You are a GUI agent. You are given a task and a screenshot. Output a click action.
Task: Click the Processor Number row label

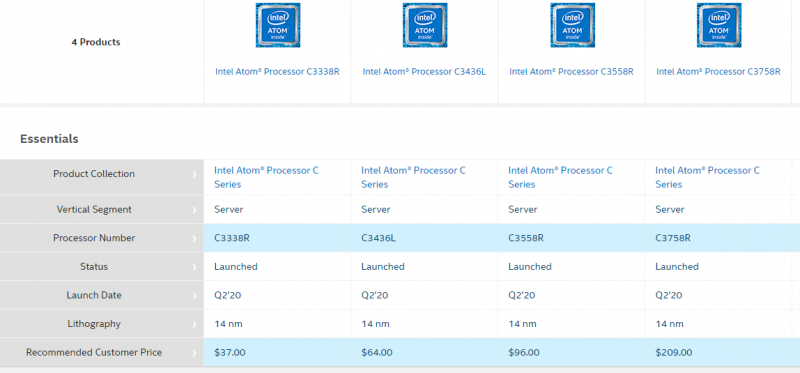coord(94,238)
